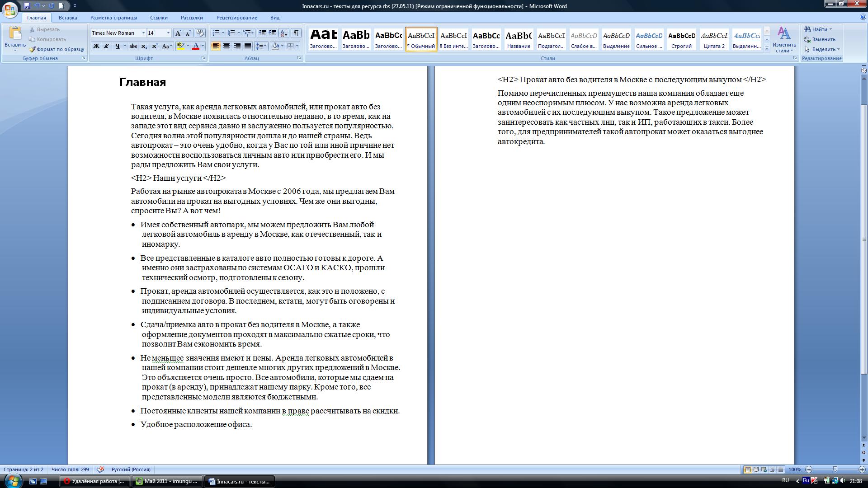Image resolution: width=868 pixels, height=488 pixels.
Task: Open the Times New Roman font dropdown
Action: click(x=143, y=33)
